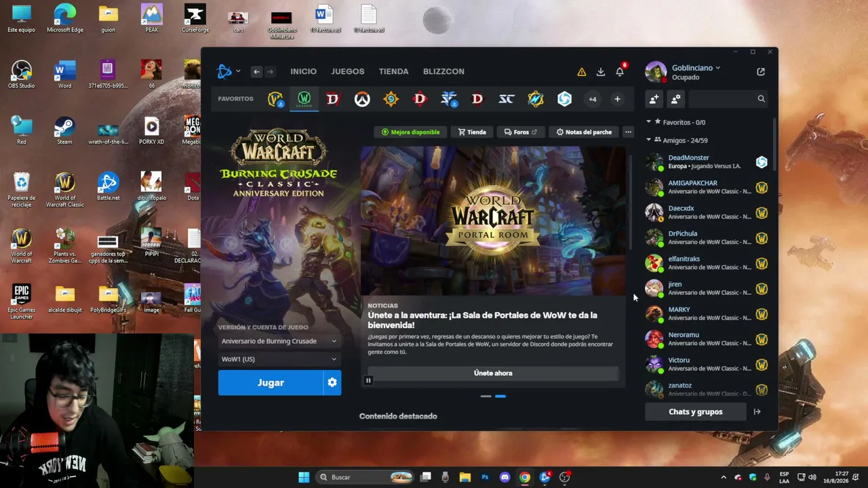Select friend DrPichula
The height and width of the screenshot is (488, 868).
[x=707, y=238]
